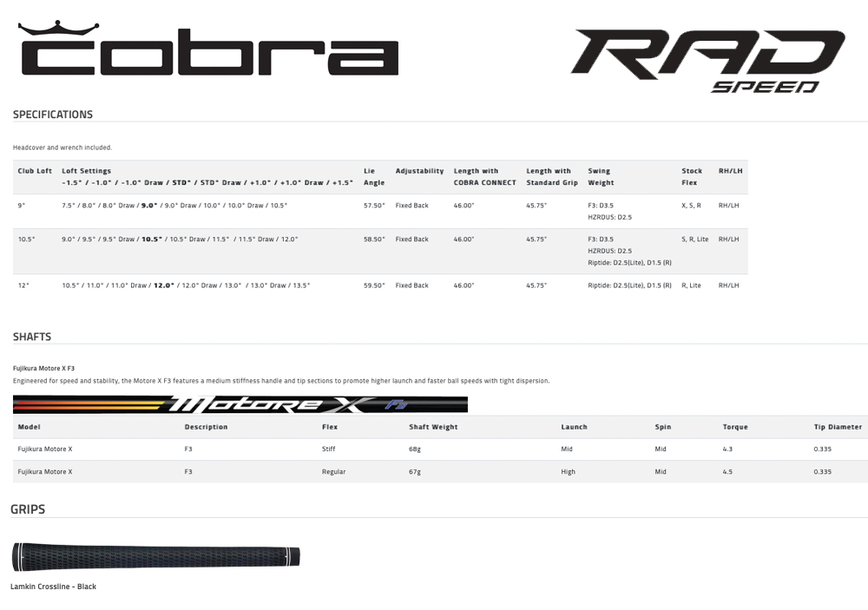
Task: Click the Stock Flex column header
Action: coord(692,177)
